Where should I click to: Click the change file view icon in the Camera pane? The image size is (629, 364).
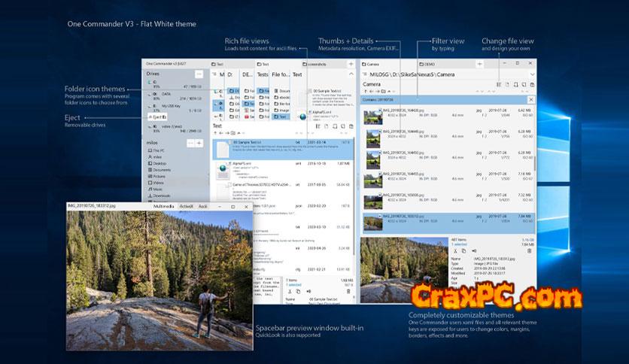click(498, 85)
